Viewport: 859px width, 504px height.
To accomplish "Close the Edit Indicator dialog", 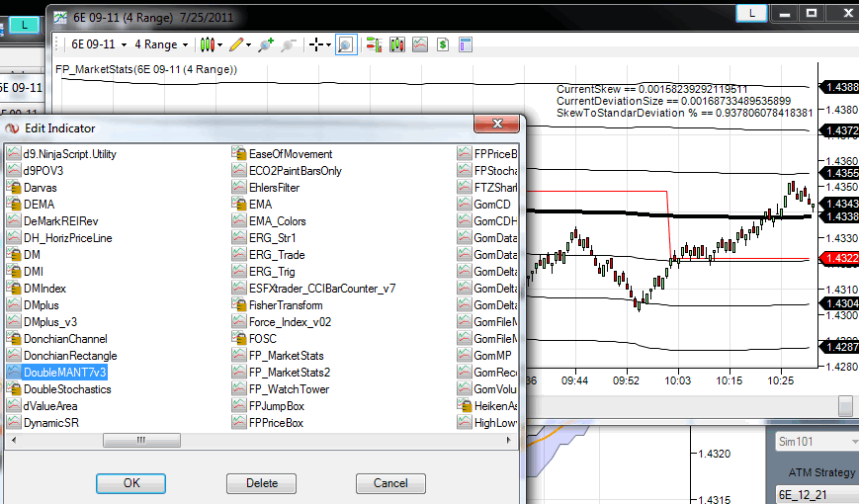I will (x=497, y=124).
